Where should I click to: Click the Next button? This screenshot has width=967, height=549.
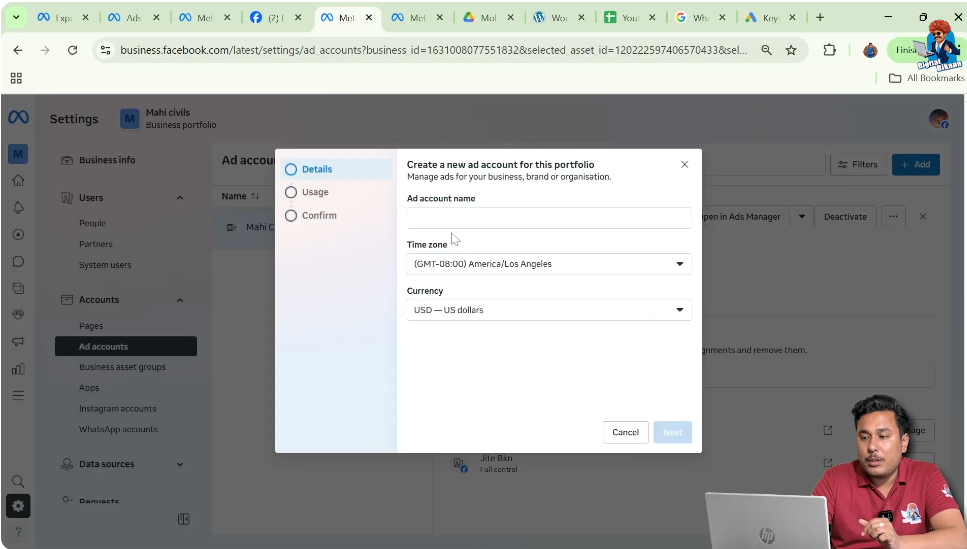(x=673, y=432)
